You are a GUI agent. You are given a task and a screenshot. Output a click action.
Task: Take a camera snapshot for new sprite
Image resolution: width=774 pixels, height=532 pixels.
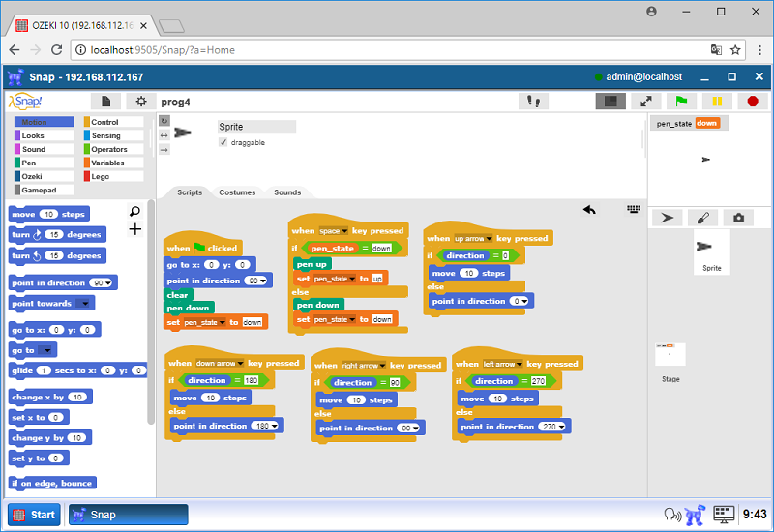point(737,219)
